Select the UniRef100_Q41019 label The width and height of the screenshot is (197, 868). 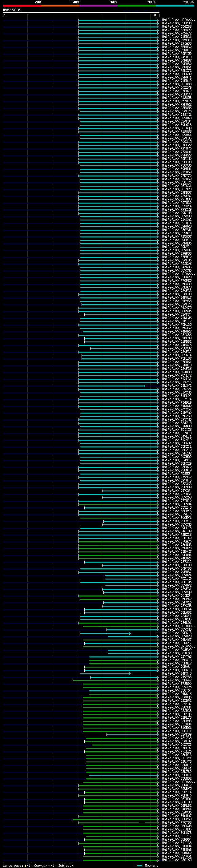point(176,57)
